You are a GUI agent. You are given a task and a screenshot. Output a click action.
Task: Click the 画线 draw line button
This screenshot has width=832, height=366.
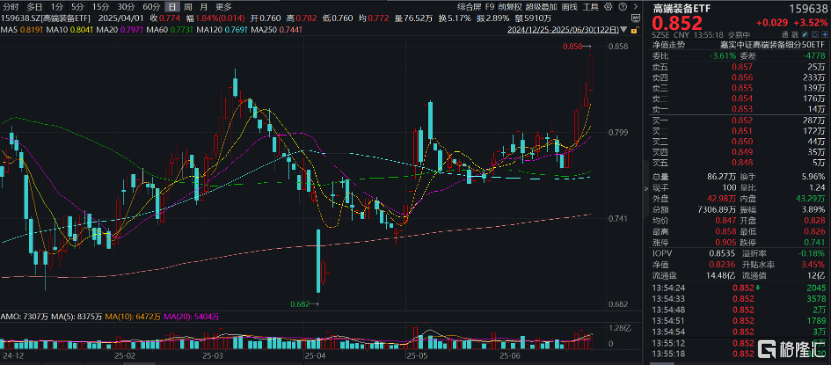coord(569,7)
